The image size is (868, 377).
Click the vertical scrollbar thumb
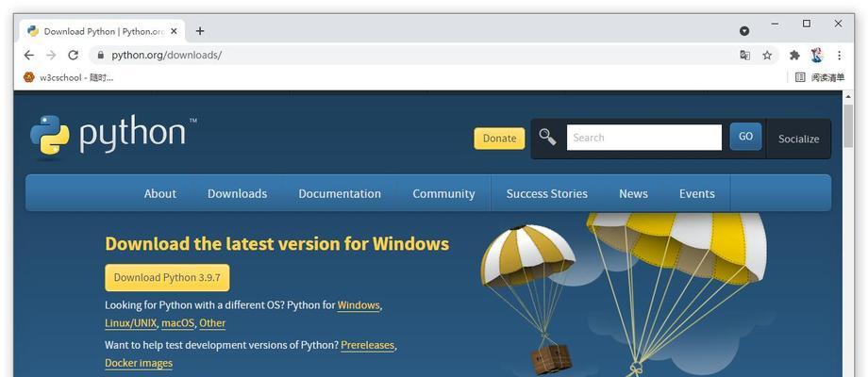pos(848,125)
